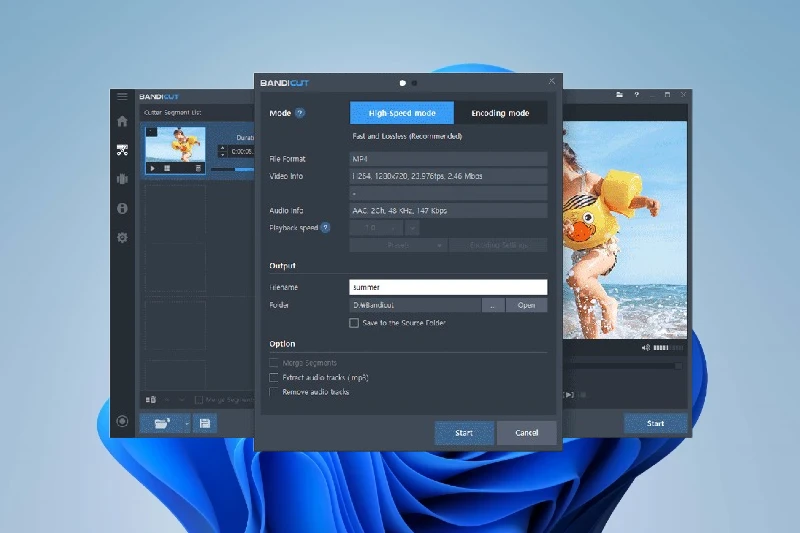Click the Encoding Settings button
This screenshot has width=800, height=533.
498,245
